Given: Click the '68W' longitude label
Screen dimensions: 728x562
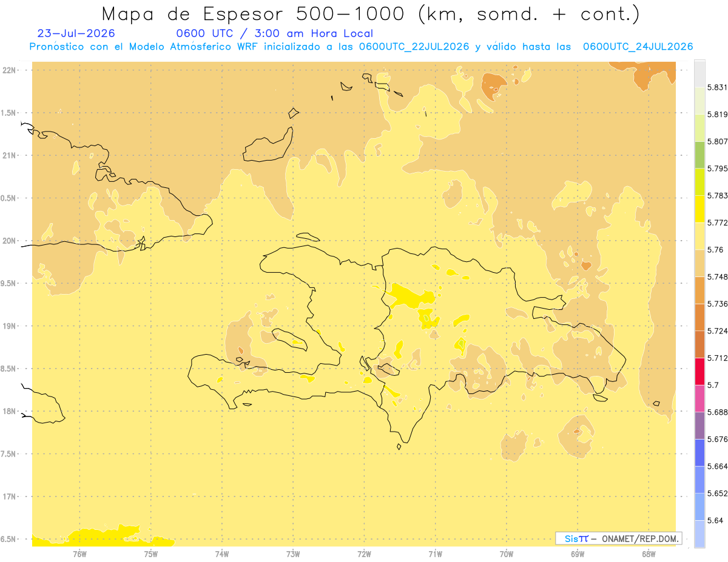Looking at the screenshot, I should [649, 554].
